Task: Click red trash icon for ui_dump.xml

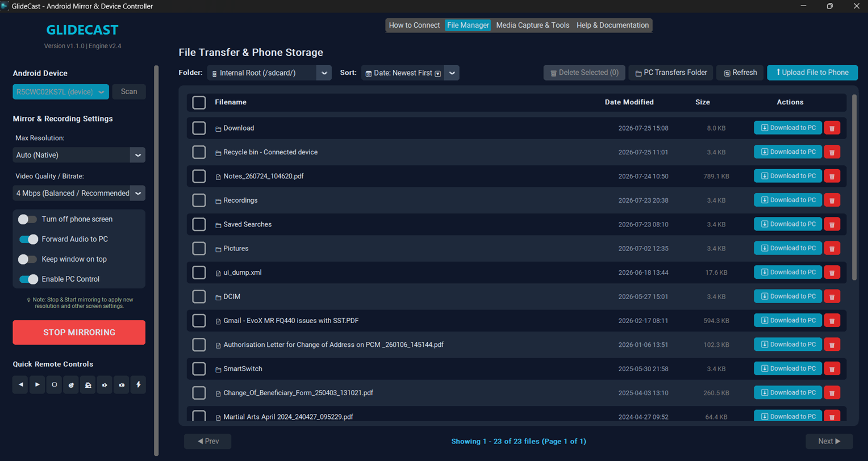Action: tap(832, 273)
